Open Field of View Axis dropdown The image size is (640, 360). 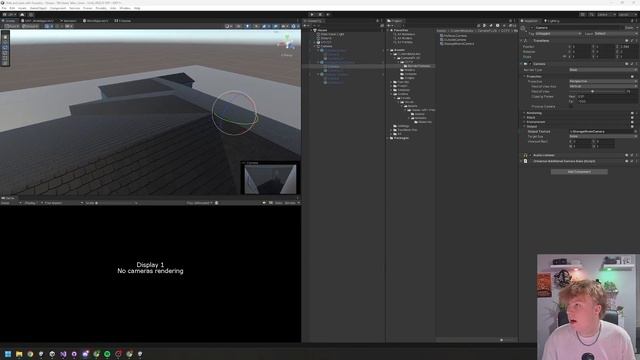(x=602, y=86)
